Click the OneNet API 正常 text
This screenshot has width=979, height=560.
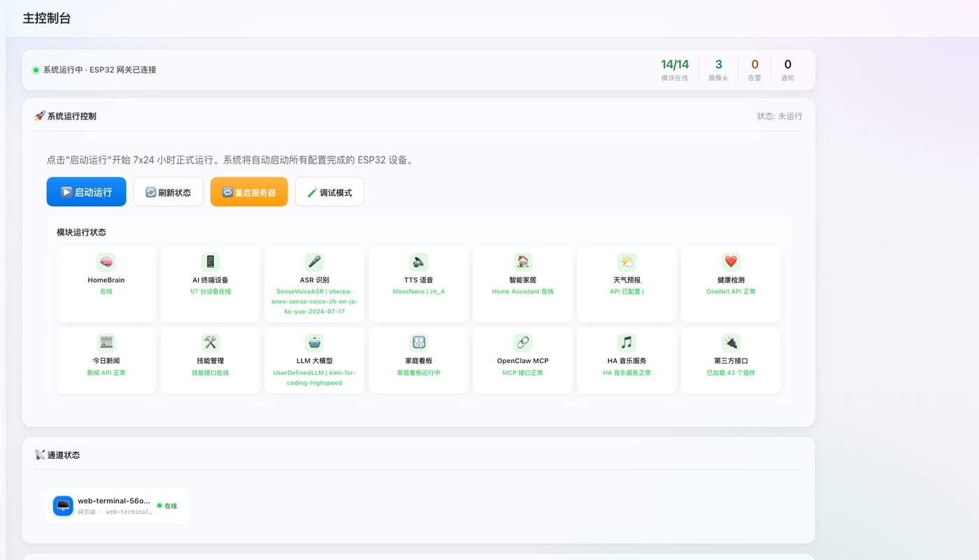click(731, 292)
